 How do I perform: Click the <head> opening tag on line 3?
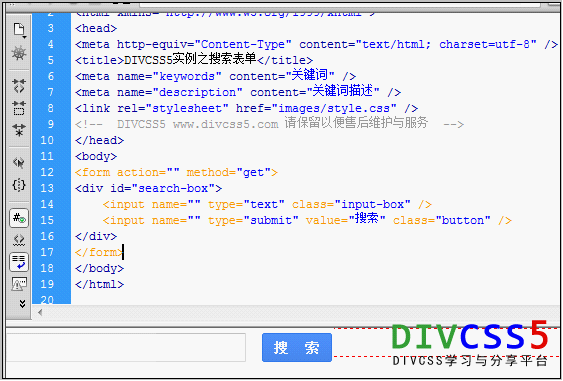pos(96,28)
